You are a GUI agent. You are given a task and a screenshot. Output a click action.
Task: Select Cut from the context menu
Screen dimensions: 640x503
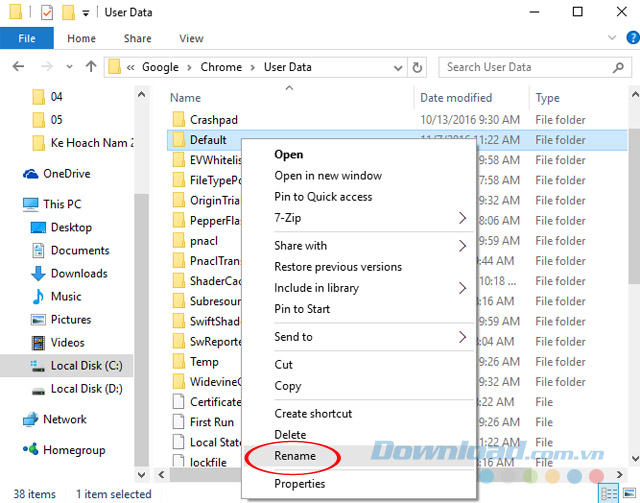pos(283,365)
